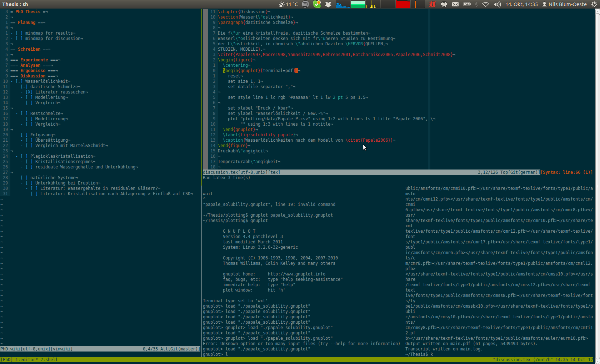The image size is (600, 364).
Task: Click the http://www.gnuplot.info URL
Action: tap(296, 274)
